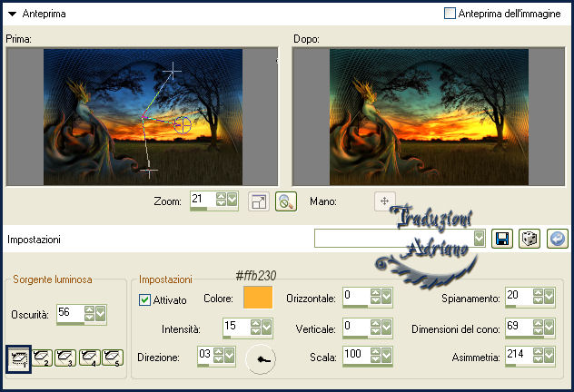The image size is (574, 392).
Task: Click the Spianamento field showing 20
Action: tap(520, 296)
